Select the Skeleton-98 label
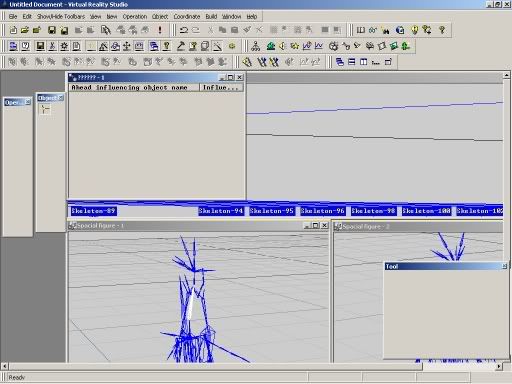Image resolution: width=512 pixels, height=384 pixels. click(x=373, y=211)
